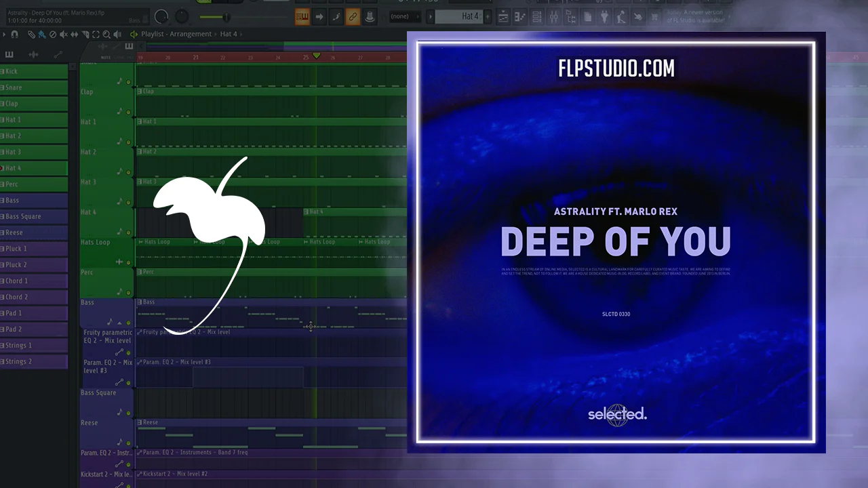Select the Slip tool double-arrow icon
The image size is (868, 488).
click(75, 34)
